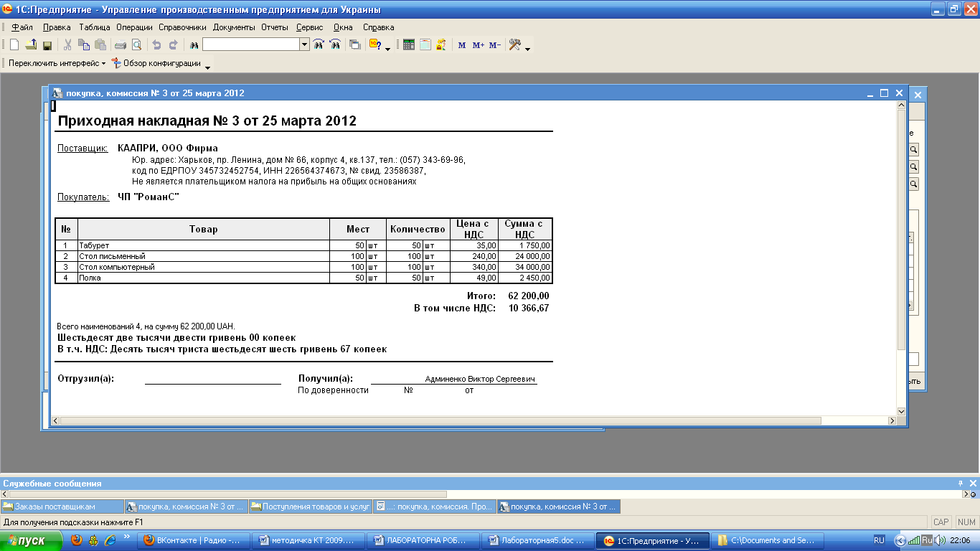
Task: Select the Полка cell in table
Action: [x=203, y=278]
